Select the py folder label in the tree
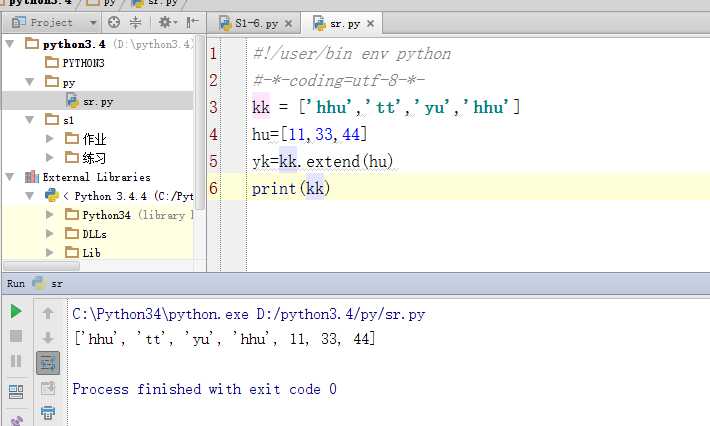This screenshot has width=710, height=426. [x=69, y=83]
